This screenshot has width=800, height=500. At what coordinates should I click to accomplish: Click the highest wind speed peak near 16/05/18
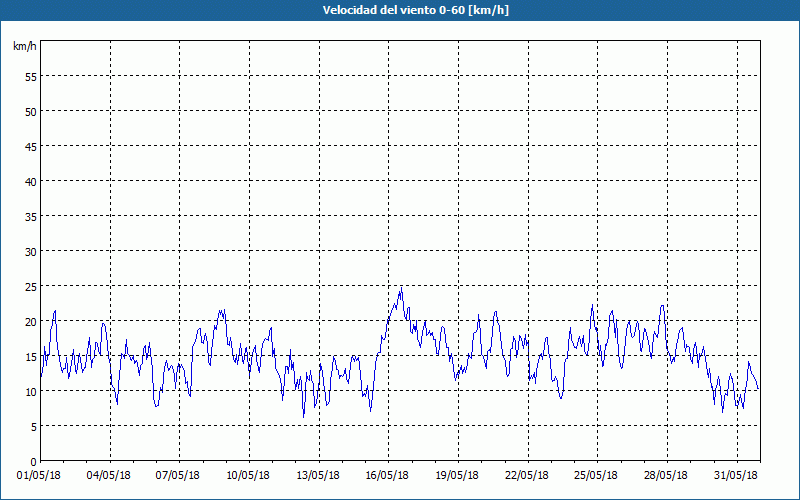pos(402,289)
